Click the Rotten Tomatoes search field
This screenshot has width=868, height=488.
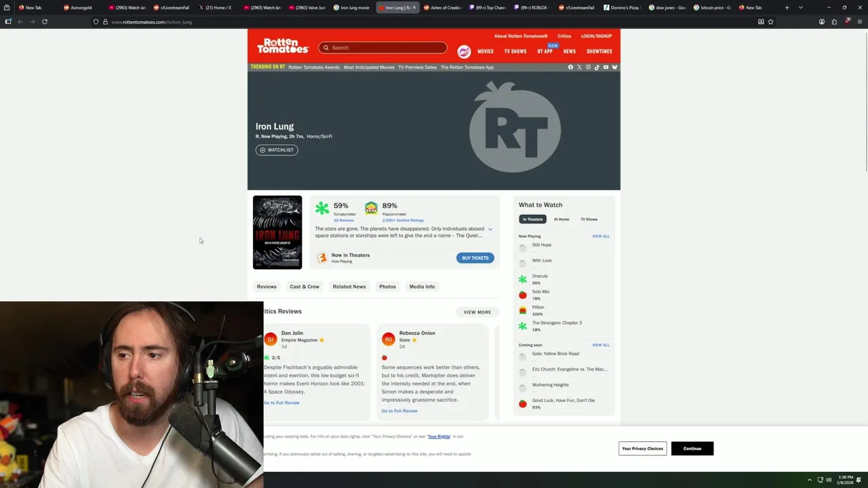click(382, 47)
